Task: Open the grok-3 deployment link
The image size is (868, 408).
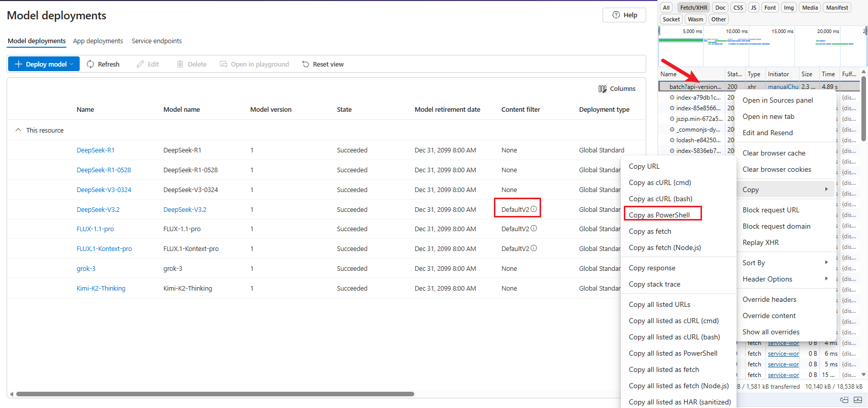Action: point(86,268)
